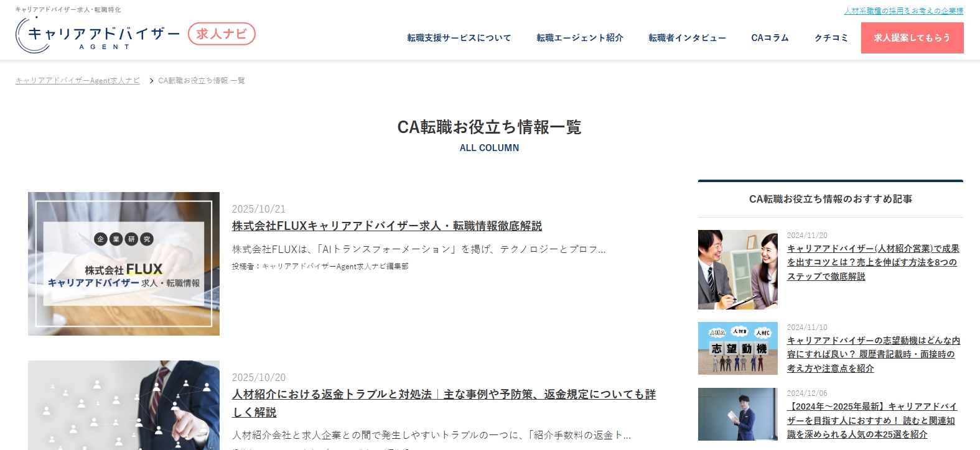
Task: Open sidebar article on 成果を出すコツ
Action: coord(872,262)
